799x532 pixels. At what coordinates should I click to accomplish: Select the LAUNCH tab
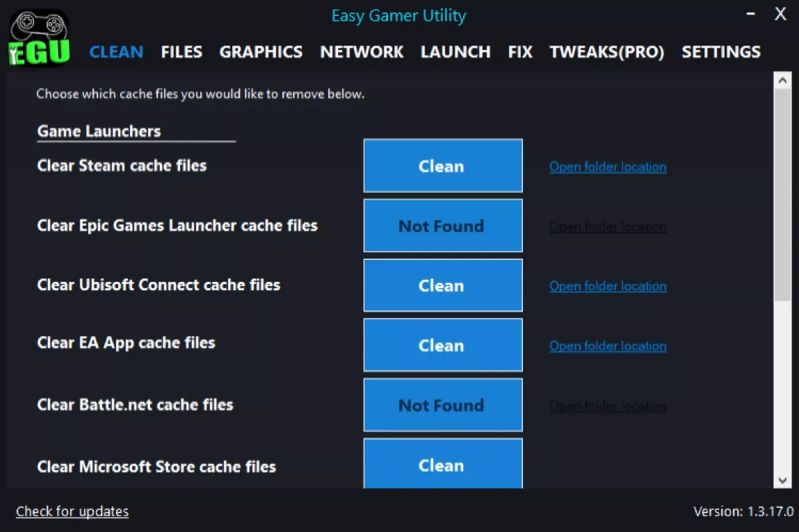click(x=455, y=52)
